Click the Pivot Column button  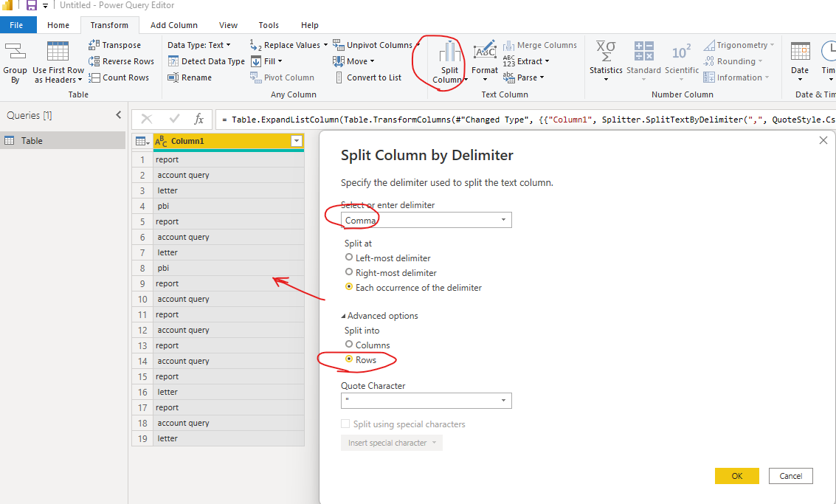[282, 77]
